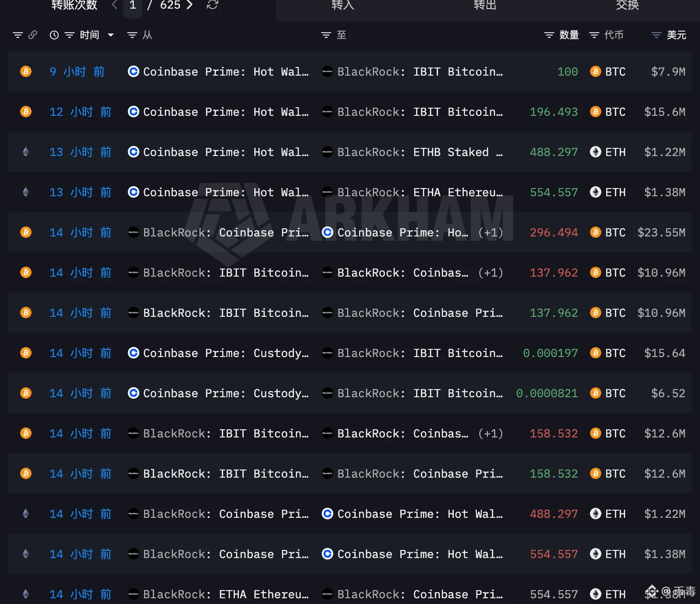Open recipient 'BlackRock: ETHA Ethereu…' entity link
The height and width of the screenshot is (604, 700).
tap(420, 192)
